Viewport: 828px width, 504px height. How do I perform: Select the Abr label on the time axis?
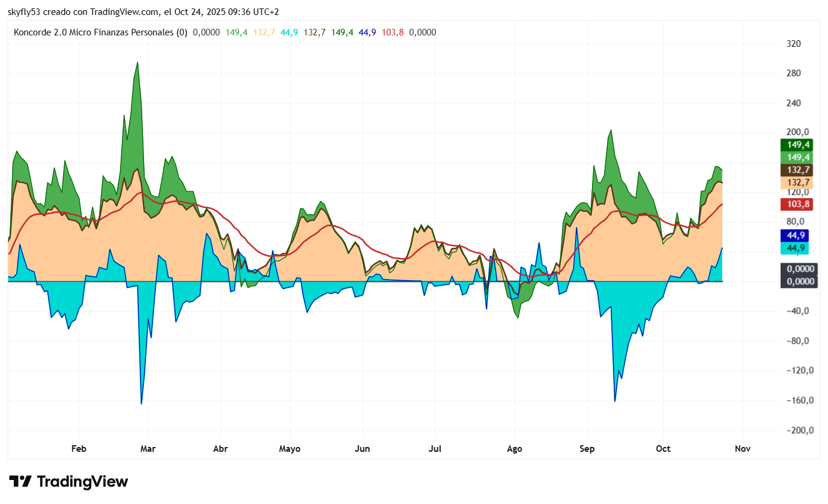pyautogui.click(x=220, y=448)
